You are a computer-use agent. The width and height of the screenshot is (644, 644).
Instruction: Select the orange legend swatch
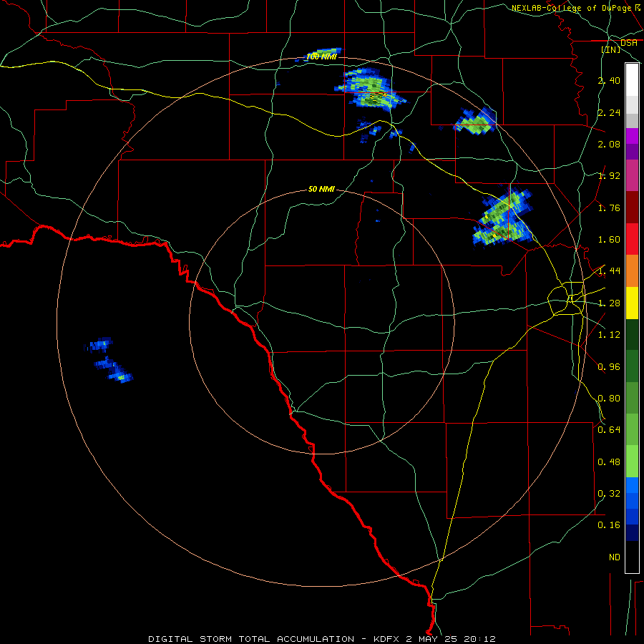click(x=632, y=271)
